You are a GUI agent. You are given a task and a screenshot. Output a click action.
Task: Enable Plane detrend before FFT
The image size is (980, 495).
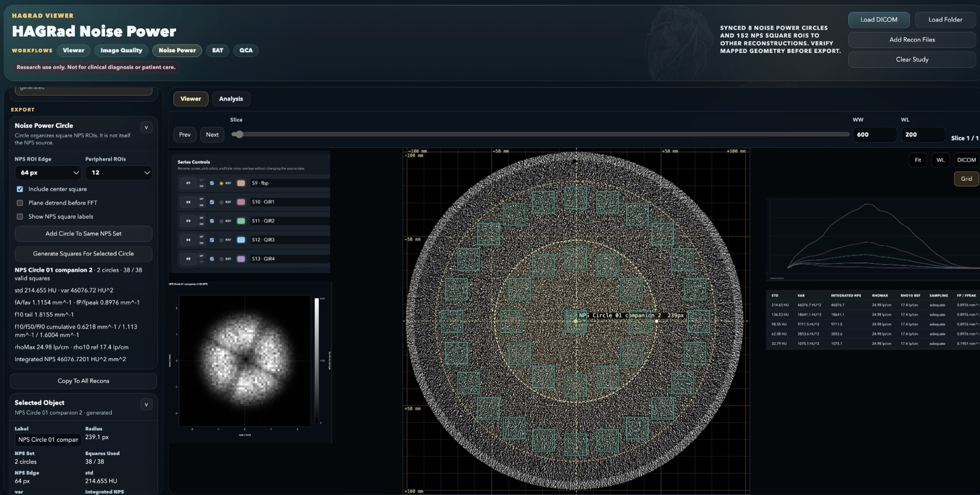click(20, 203)
